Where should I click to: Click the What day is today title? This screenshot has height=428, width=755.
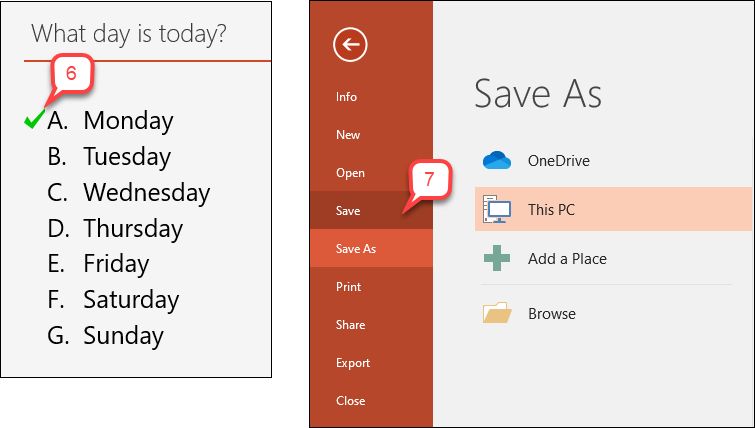pyautogui.click(x=129, y=34)
